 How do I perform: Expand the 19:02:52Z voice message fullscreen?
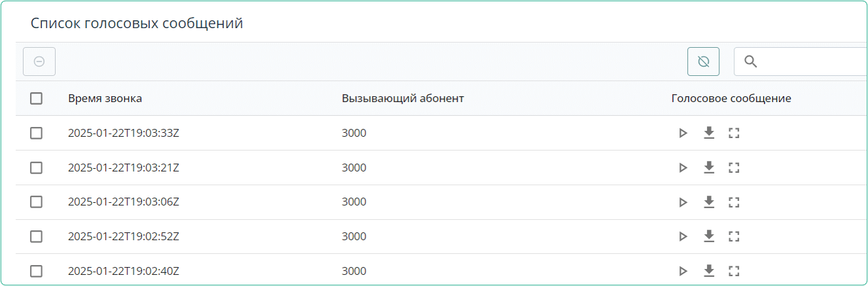(734, 236)
